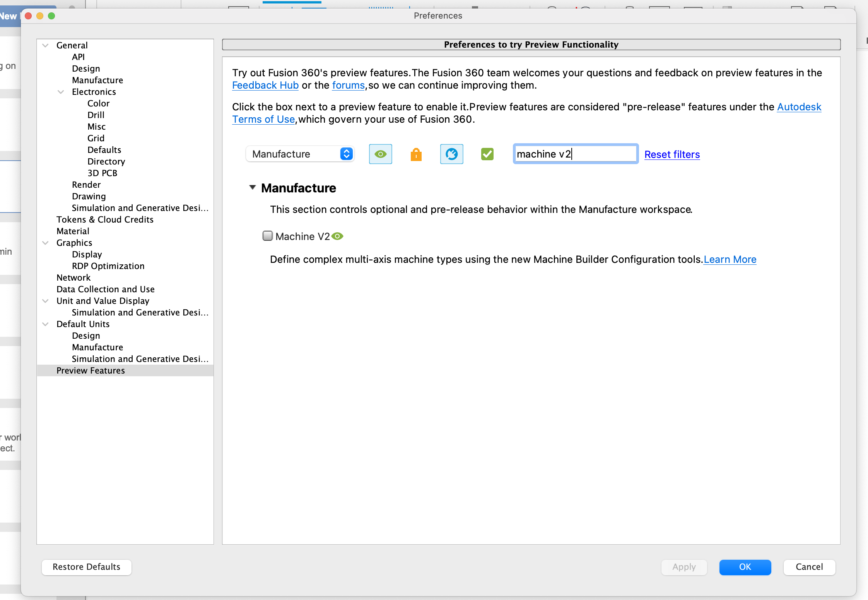Select Manufacture under General

pyautogui.click(x=97, y=80)
